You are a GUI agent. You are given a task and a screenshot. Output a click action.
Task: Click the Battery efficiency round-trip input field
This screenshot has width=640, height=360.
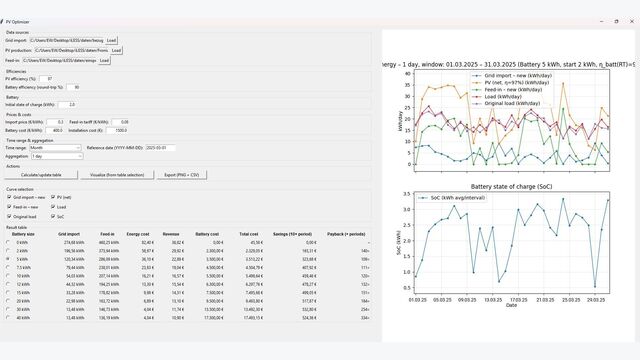[x=73, y=87]
